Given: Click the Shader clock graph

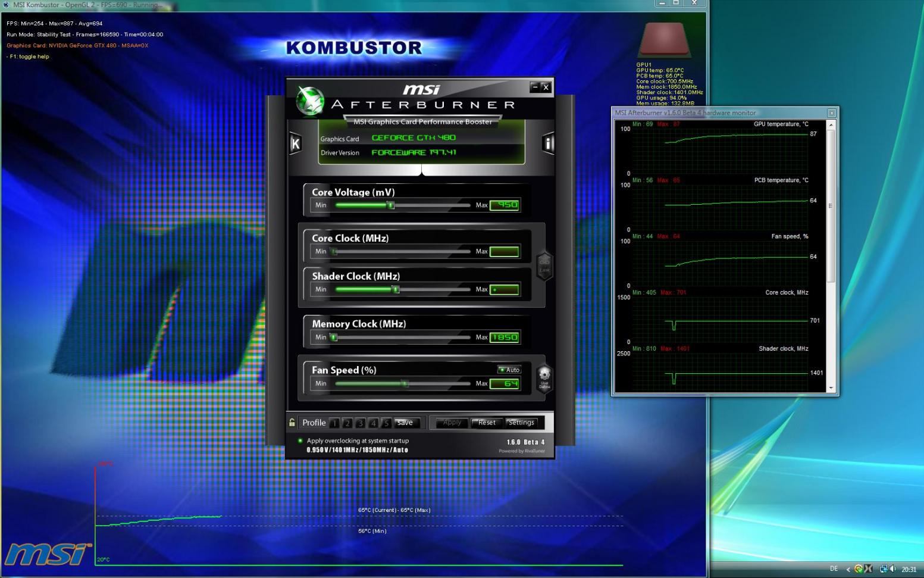Looking at the screenshot, I should [719, 370].
